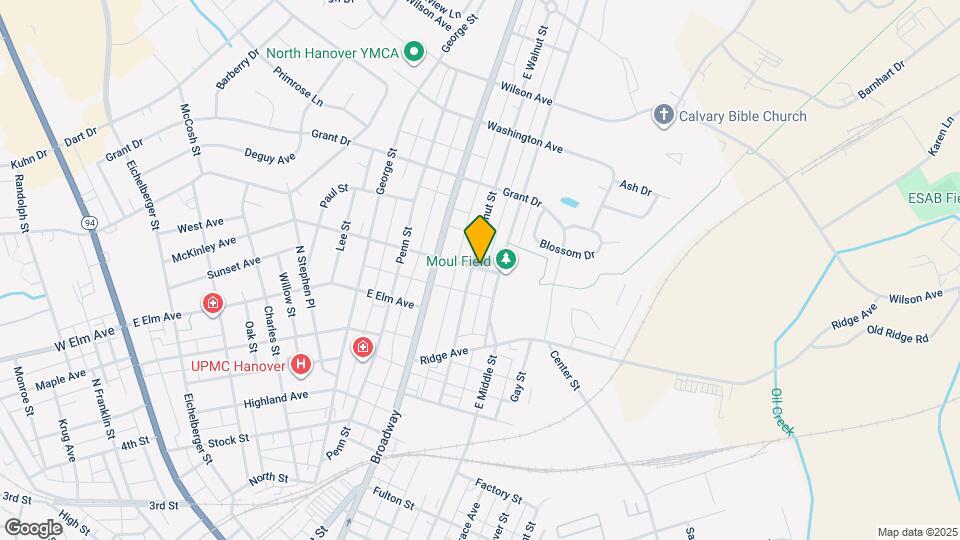Select the UPMC Hanover text label
Screen dimensions: 960x540
point(238,366)
